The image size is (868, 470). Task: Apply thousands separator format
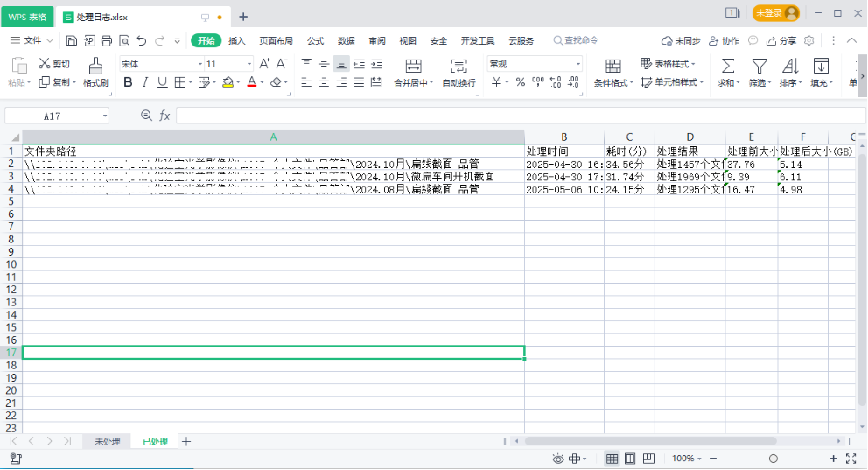coord(538,82)
